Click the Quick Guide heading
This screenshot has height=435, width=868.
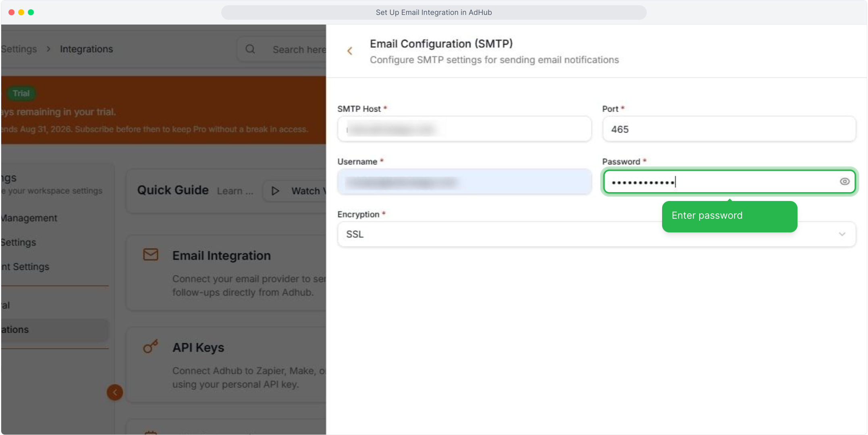point(173,190)
